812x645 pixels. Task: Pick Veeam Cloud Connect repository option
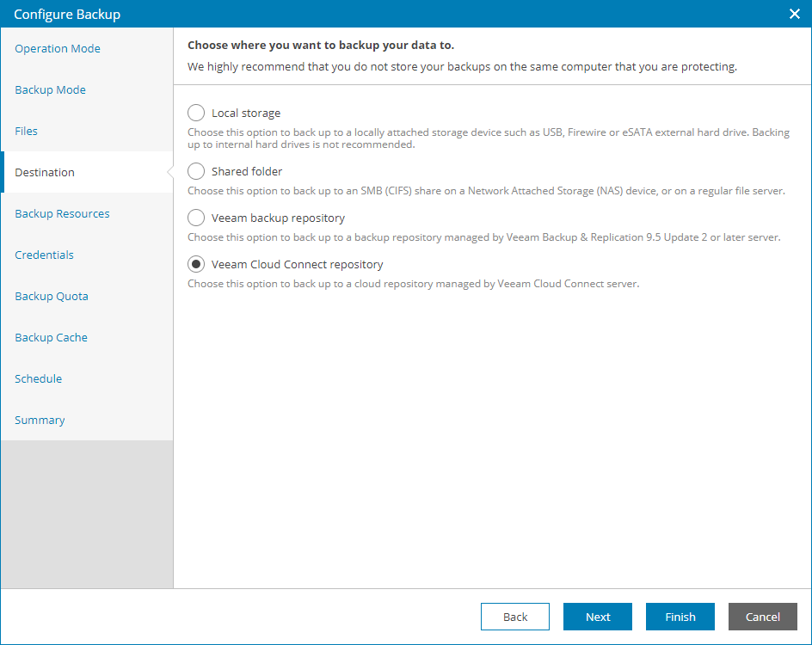196,264
